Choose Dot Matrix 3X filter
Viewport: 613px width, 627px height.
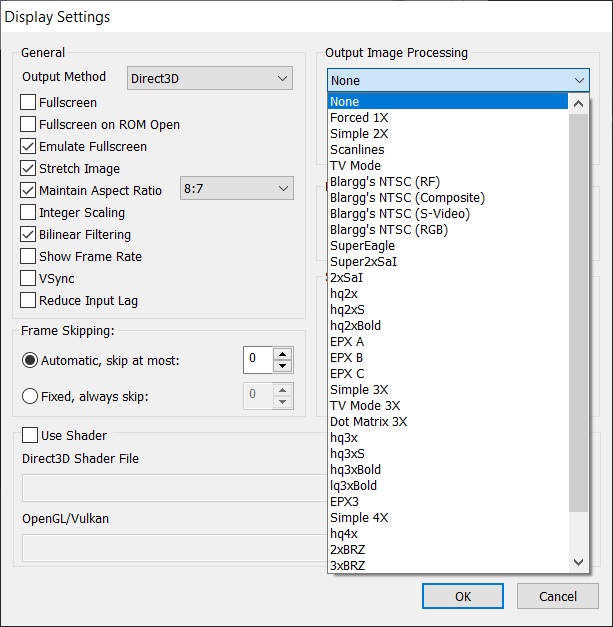point(448,421)
